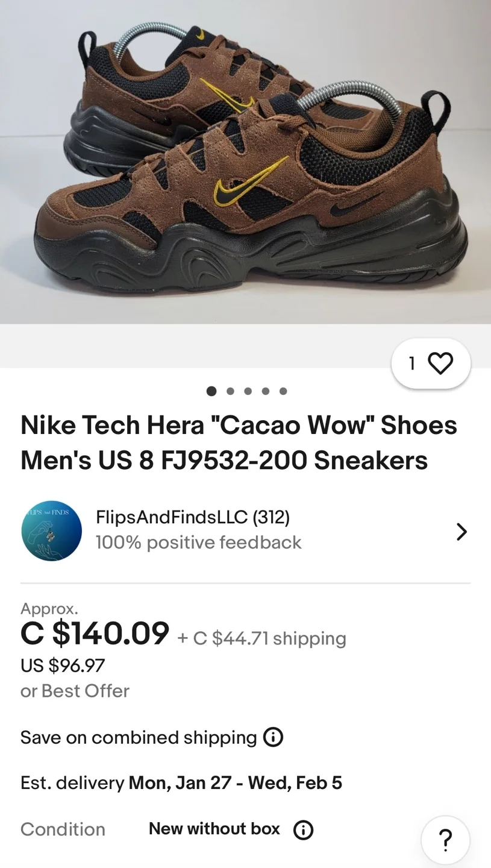The height and width of the screenshot is (868, 491).
Task: Open the listing title for full description
Action: tap(239, 442)
